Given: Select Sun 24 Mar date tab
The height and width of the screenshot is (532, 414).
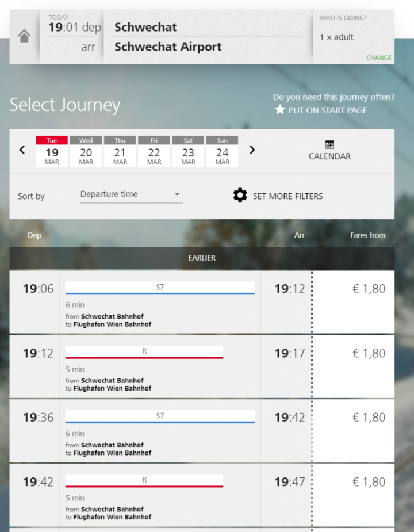Looking at the screenshot, I should point(222,152).
